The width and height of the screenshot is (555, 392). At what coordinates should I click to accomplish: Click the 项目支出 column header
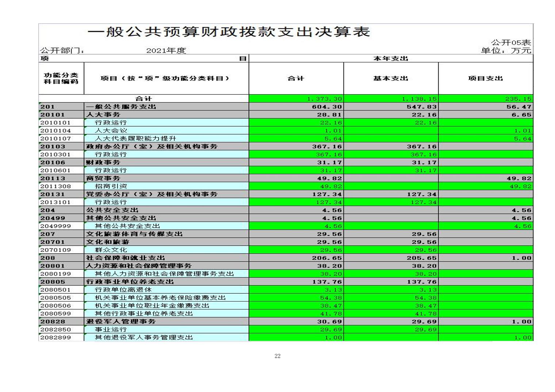pos(486,78)
